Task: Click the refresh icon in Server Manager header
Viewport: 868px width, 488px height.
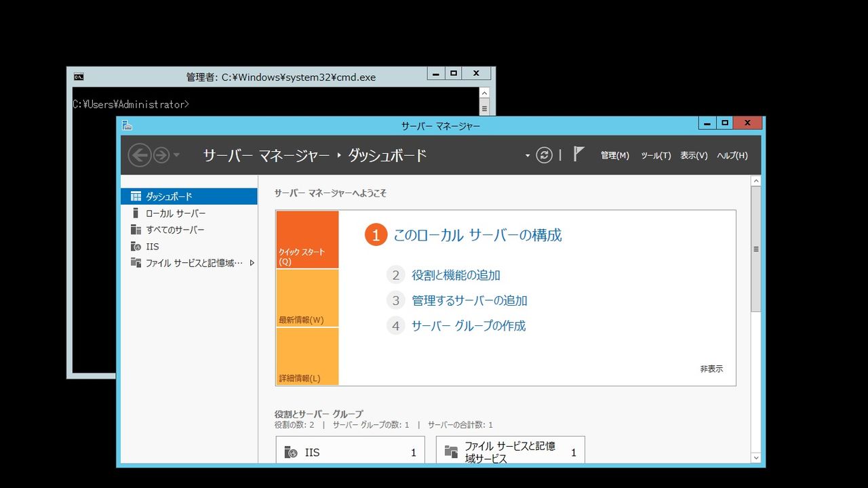Action: 544,155
